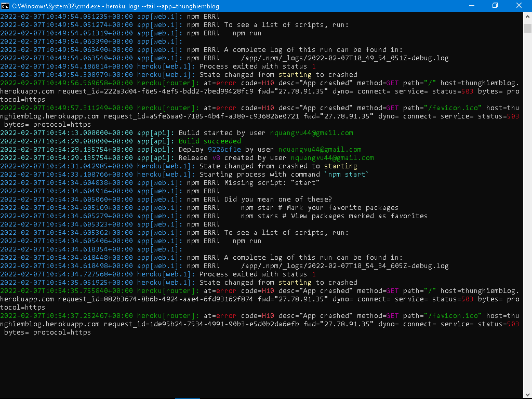Close the heroku logs cmd window
The image size is (532, 399).
[519, 6]
